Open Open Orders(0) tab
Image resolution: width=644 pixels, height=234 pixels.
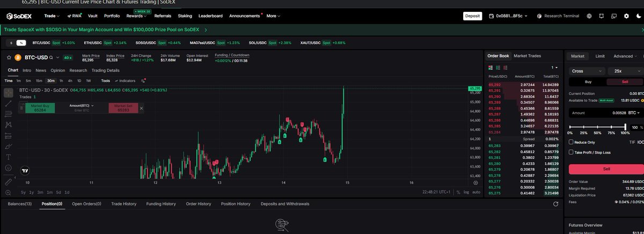pyautogui.click(x=86, y=204)
